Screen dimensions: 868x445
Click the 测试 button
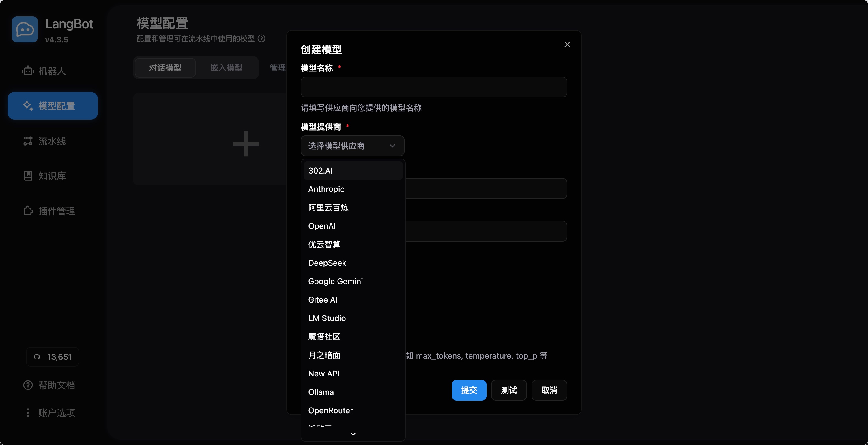508,390
